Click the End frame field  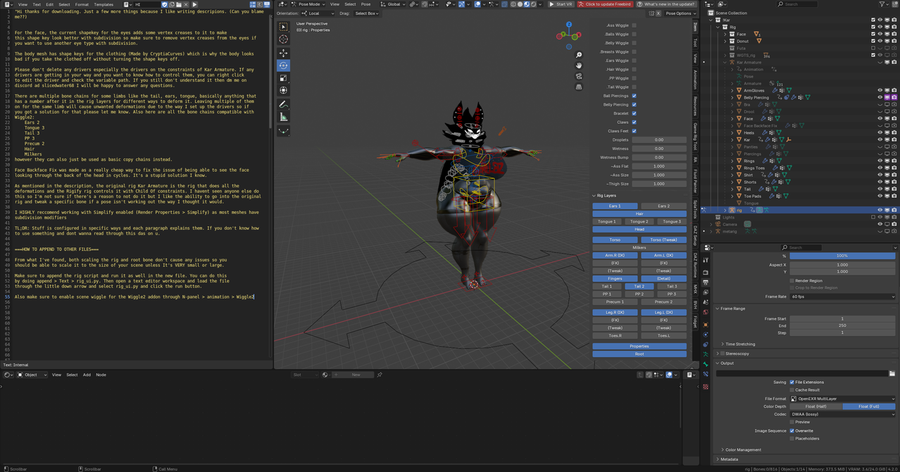(842, 325)
